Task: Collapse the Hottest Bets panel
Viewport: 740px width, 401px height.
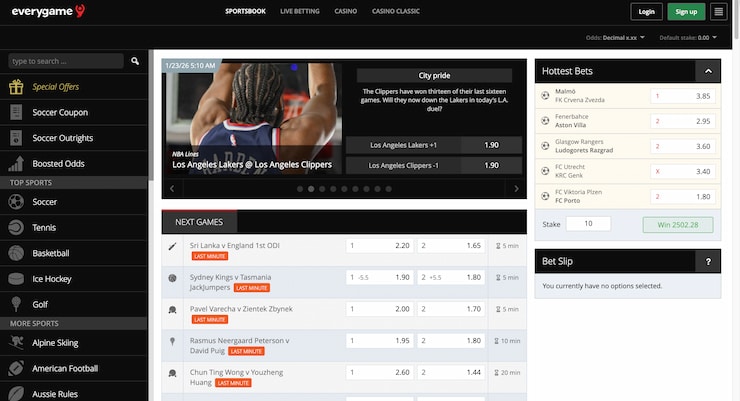Action: 708,71
